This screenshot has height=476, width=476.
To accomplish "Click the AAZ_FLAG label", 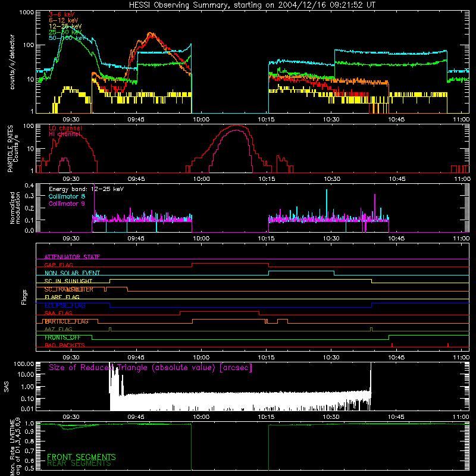I will tap(58, 329).
